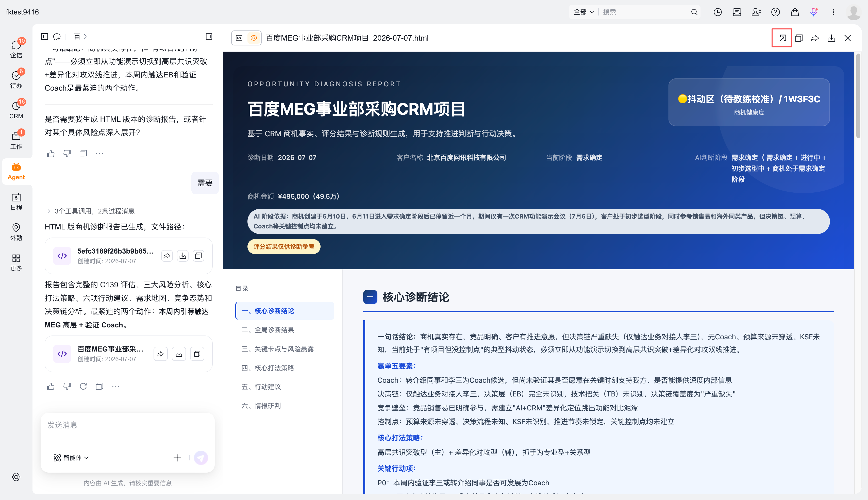Start a new chat with the bubble-plus icon
The height and width of the screenshot is (500, 868).
coord(57,36)
